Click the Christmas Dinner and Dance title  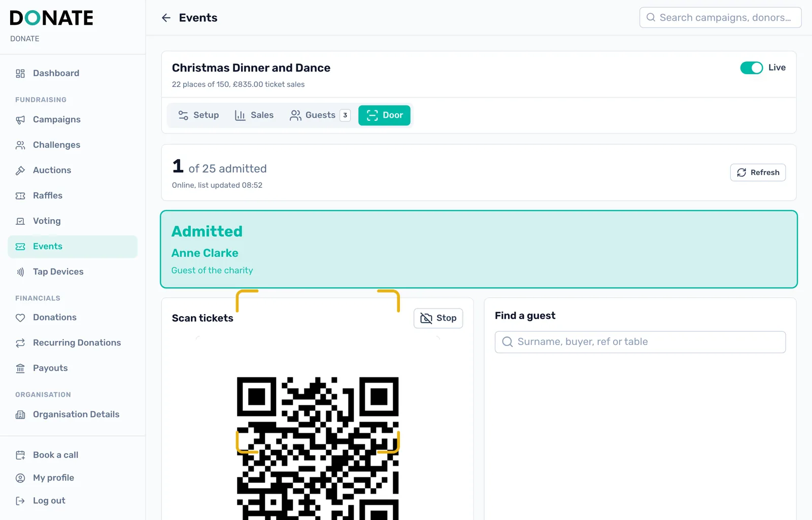[x=251, y=68]
